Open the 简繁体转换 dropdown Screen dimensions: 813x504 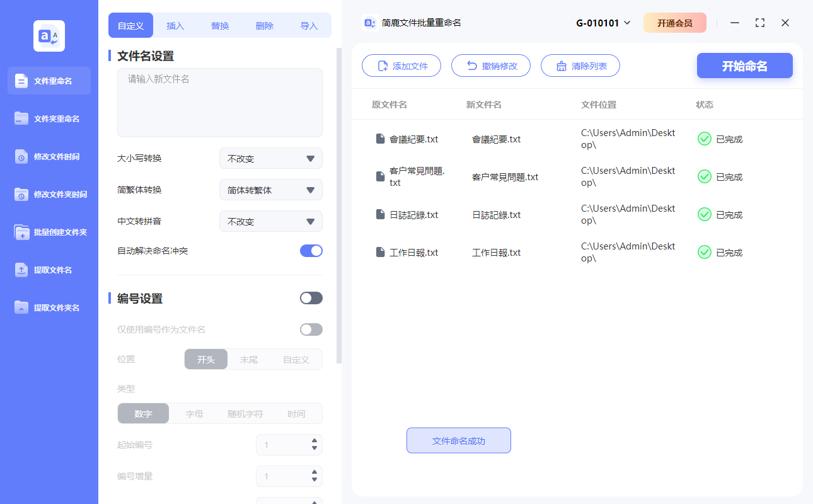pos(270,190)
